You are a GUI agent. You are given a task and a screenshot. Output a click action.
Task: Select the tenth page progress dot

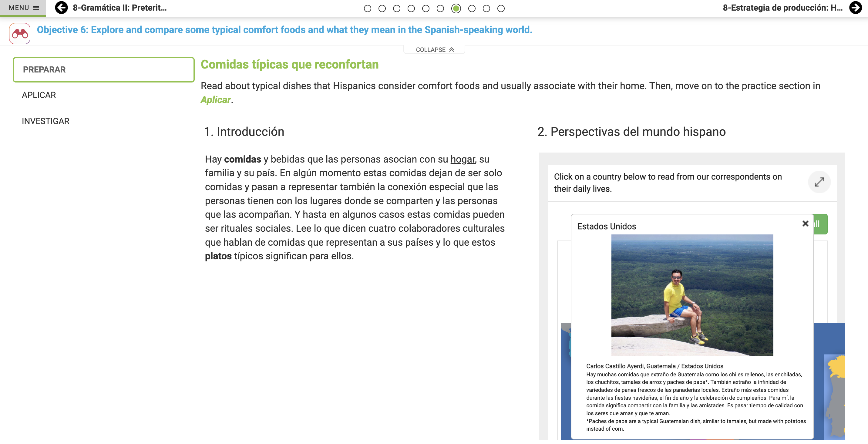pyautogui.click(x=501, y=8)
